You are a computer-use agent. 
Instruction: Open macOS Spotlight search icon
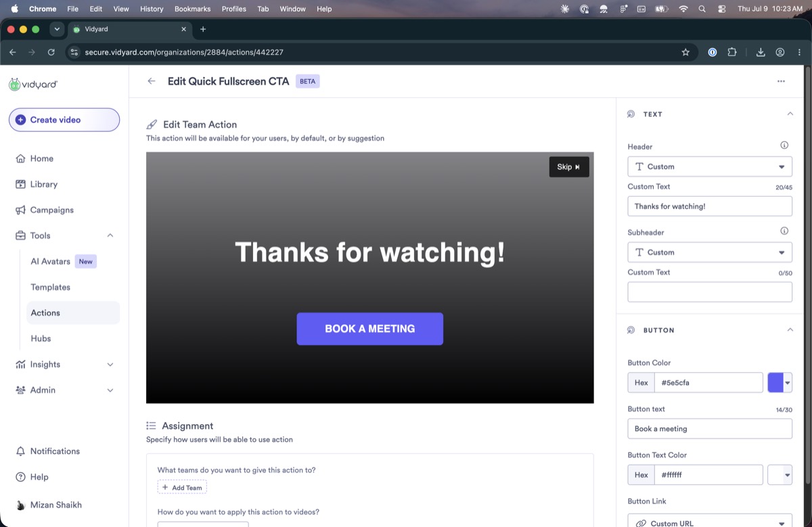coord(702,9)
